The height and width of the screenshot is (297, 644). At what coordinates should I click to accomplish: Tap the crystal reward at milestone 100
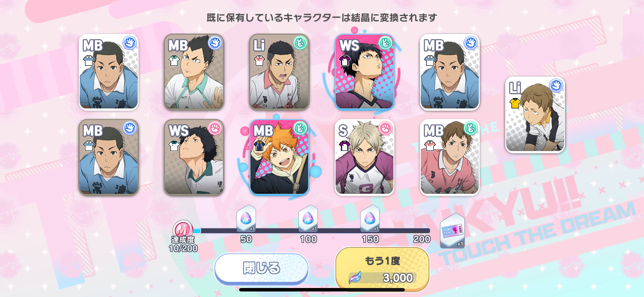click(308, 218)
